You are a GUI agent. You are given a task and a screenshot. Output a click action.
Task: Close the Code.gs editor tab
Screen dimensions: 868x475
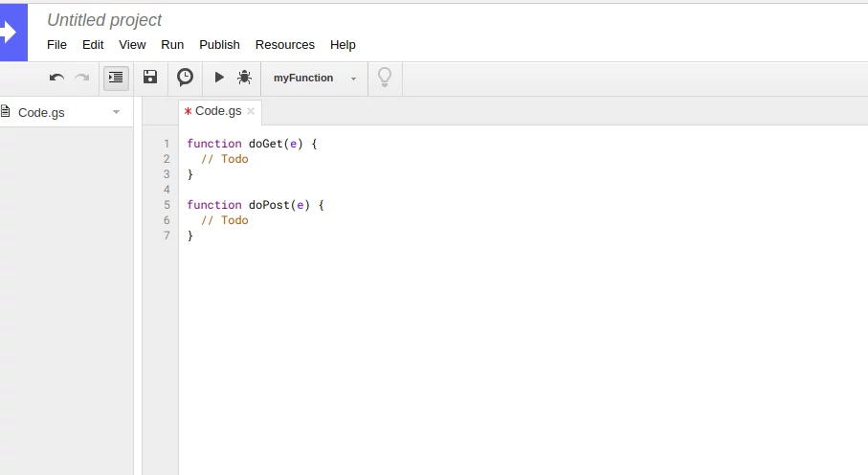pos(251,111)
